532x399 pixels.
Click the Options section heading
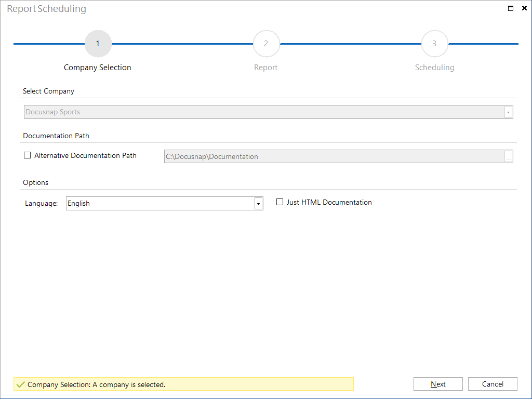click(36, 182)
